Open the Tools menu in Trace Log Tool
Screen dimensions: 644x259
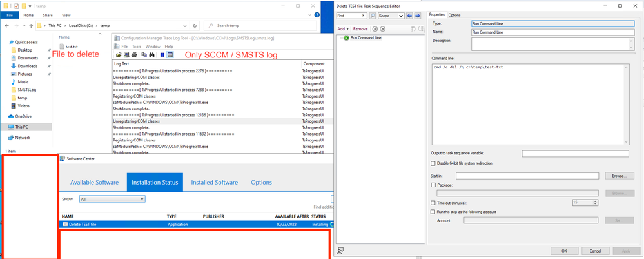tap(137, 47)
